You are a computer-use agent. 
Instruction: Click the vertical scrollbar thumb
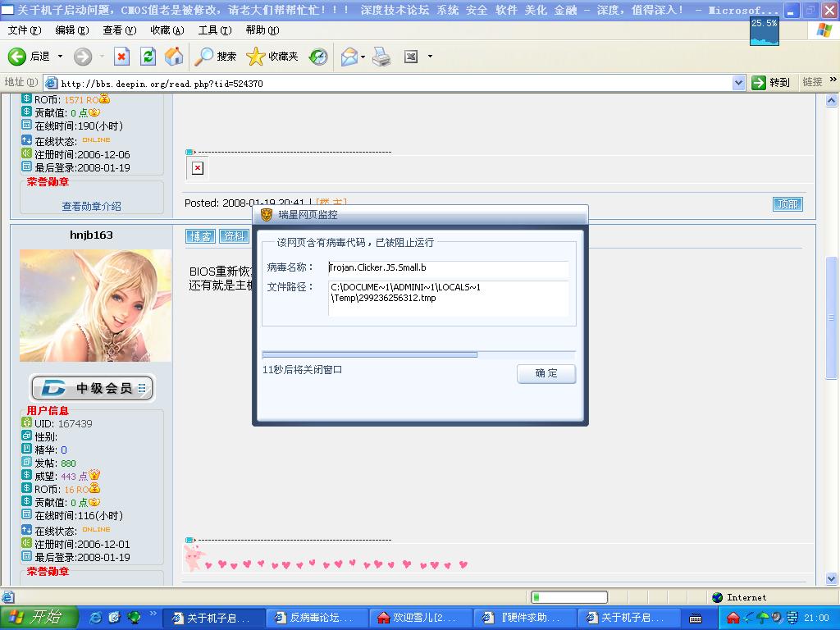(x=832, y=317)
